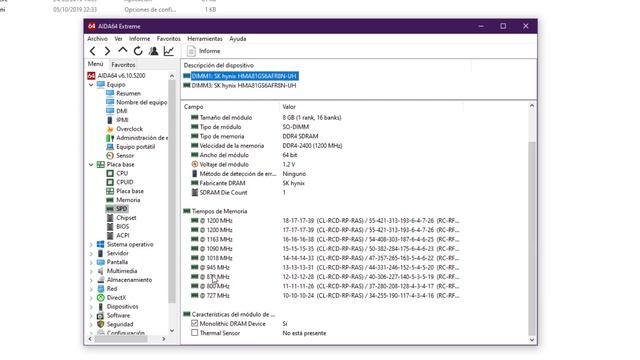Open the Archivo menu
This screenshot has height=360, width=640.
(x=98, y=39)
